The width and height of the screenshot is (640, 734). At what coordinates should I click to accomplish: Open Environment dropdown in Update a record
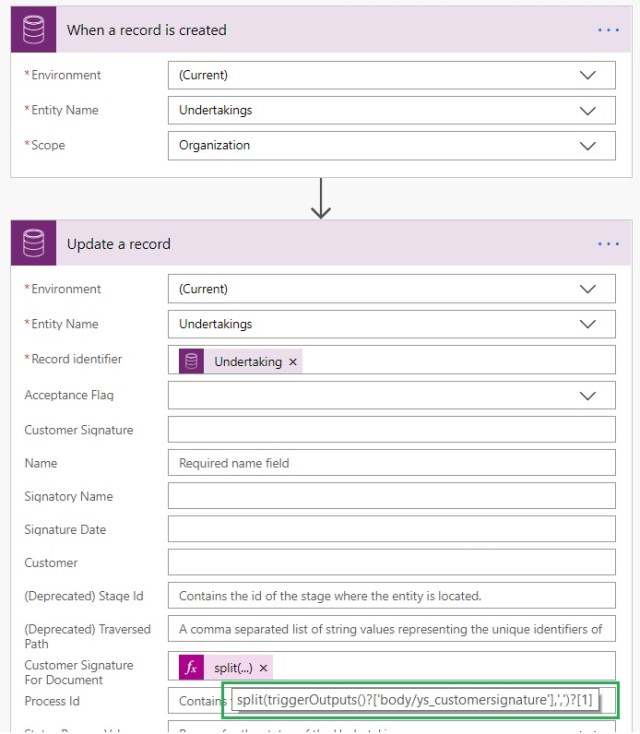pos(391,289)
